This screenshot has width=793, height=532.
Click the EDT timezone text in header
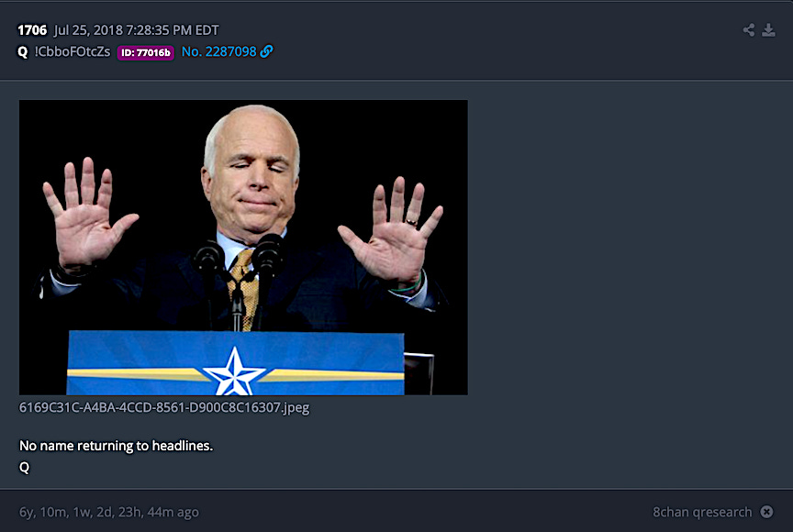(207, 30)
